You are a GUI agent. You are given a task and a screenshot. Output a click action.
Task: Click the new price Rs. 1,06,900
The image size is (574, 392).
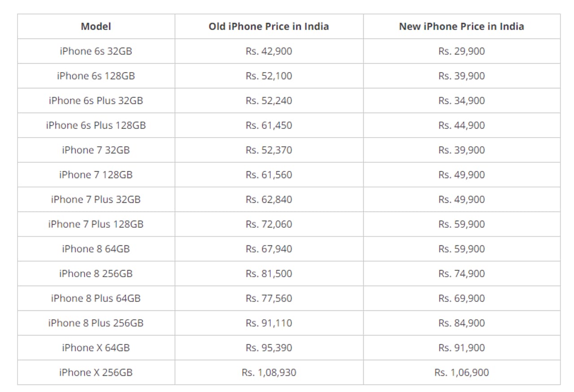[461, 372]
